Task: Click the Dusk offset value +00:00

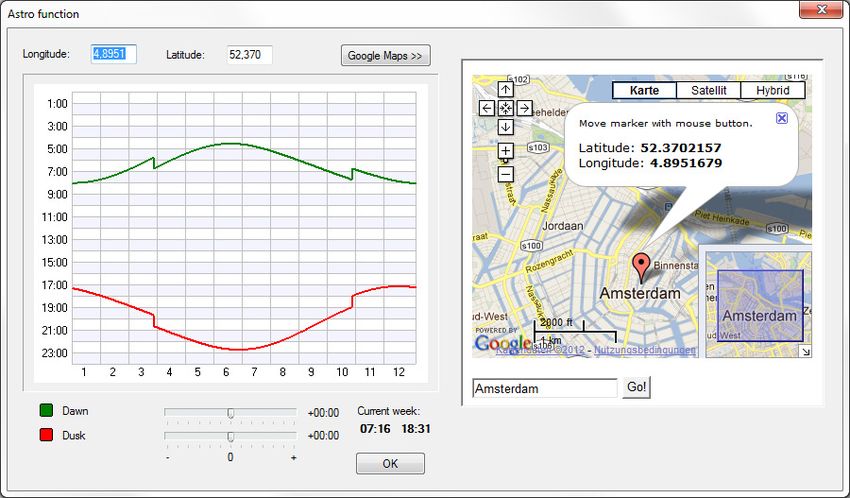Action: pos(323,436)
